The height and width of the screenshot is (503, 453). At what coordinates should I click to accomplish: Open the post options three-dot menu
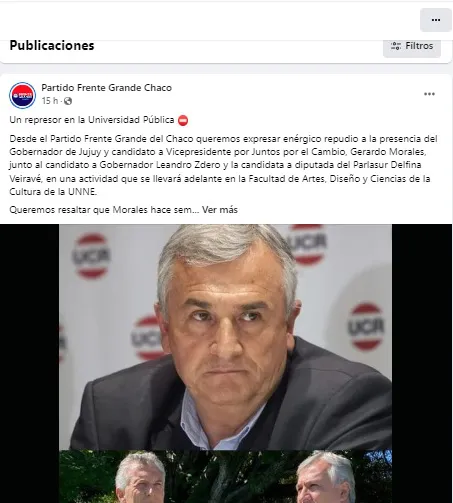(x=429, y=94)
